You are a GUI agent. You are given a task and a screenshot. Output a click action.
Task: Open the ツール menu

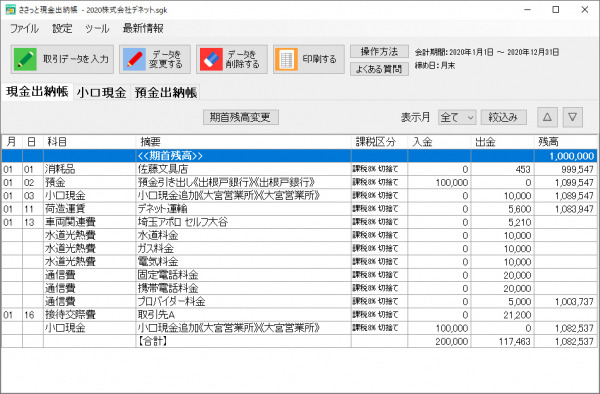point(97,29)
